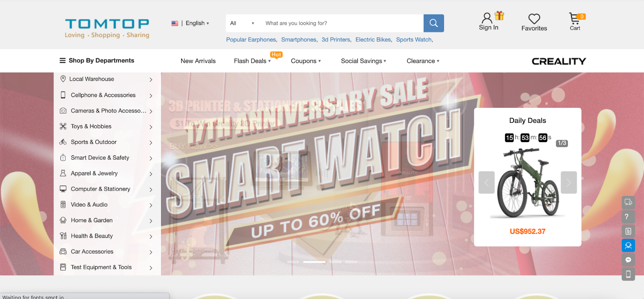Viewport: 644px width, 299px height.
Task: Click the Shop By Departments hamburger icon
Action: click(63, 61)
